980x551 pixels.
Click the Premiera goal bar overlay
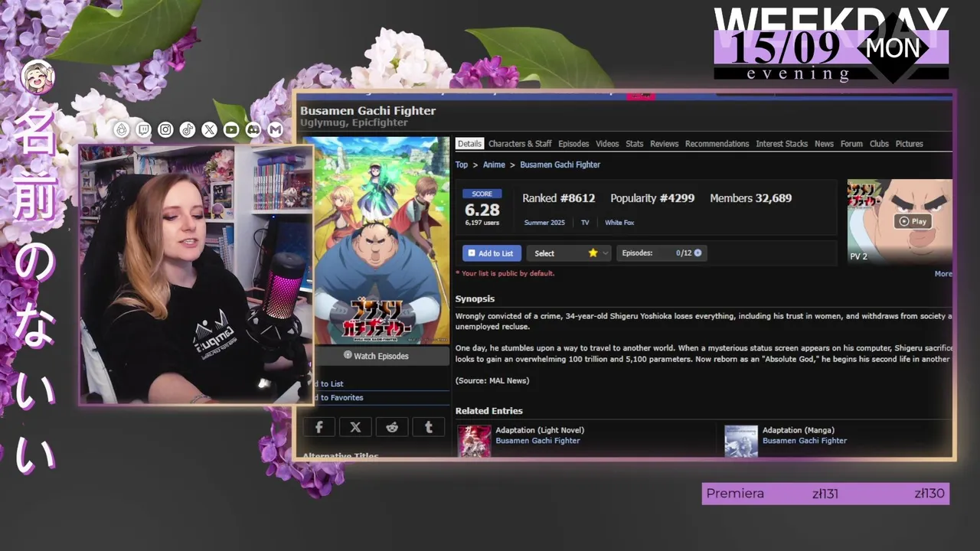[825, 494]
